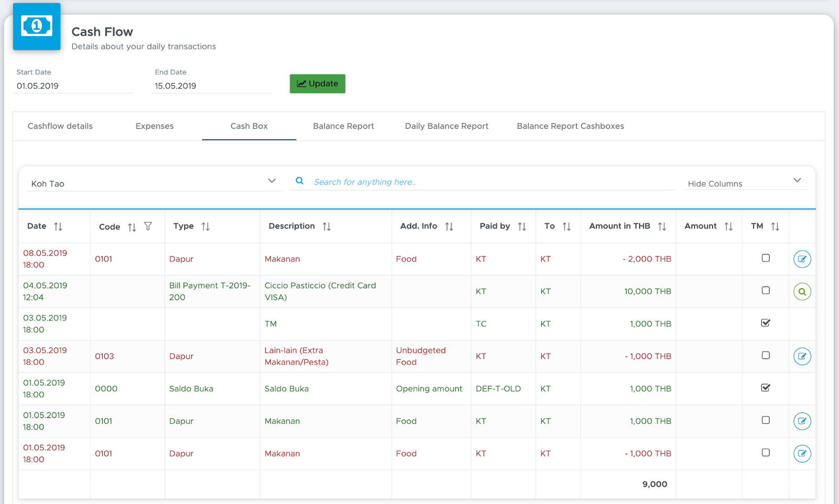The width and height of the screenshot is (839, 504).
Task: Sort by Amount column arrows
Action: point(728,226)
